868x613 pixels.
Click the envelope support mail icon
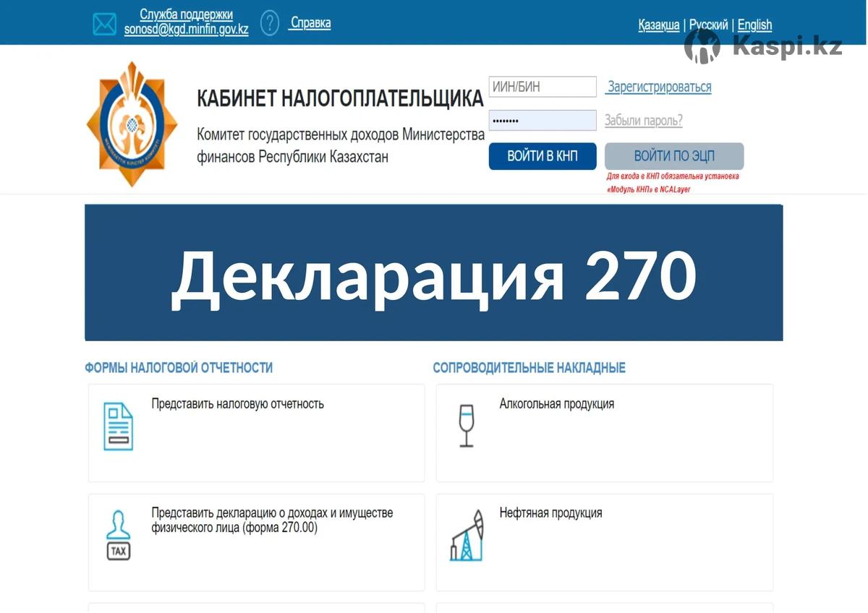point(104,24)
